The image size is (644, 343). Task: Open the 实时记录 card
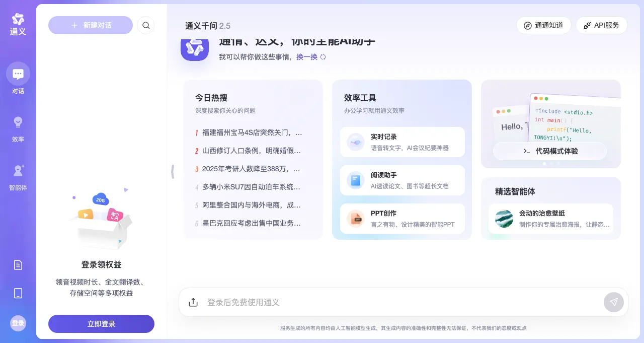[x=403, y=142]
